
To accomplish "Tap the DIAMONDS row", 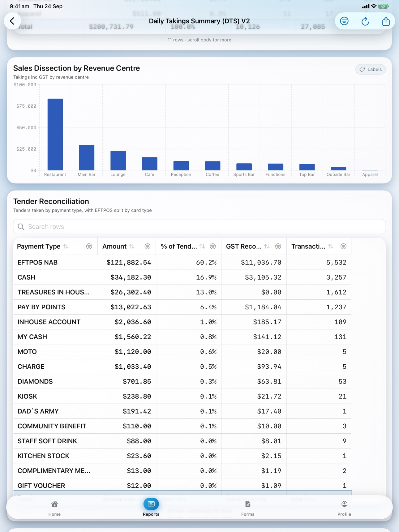I will (x=182, y=381).
